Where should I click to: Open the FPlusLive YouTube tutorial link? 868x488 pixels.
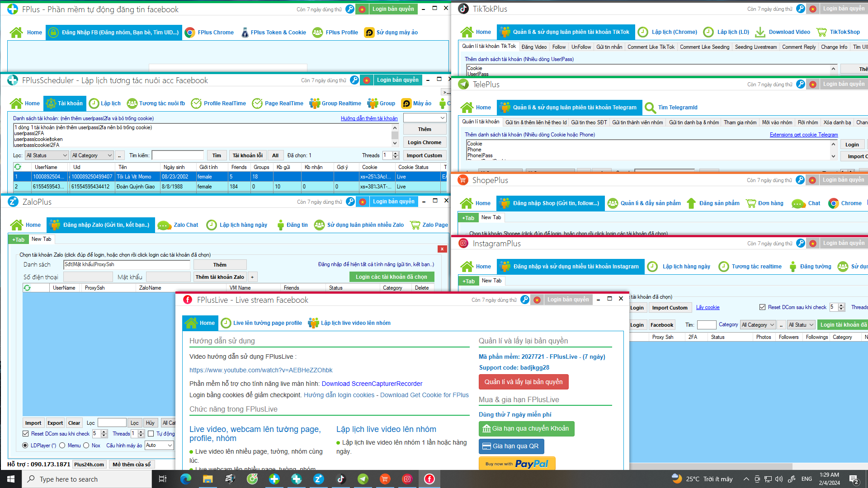pos(261,370)
